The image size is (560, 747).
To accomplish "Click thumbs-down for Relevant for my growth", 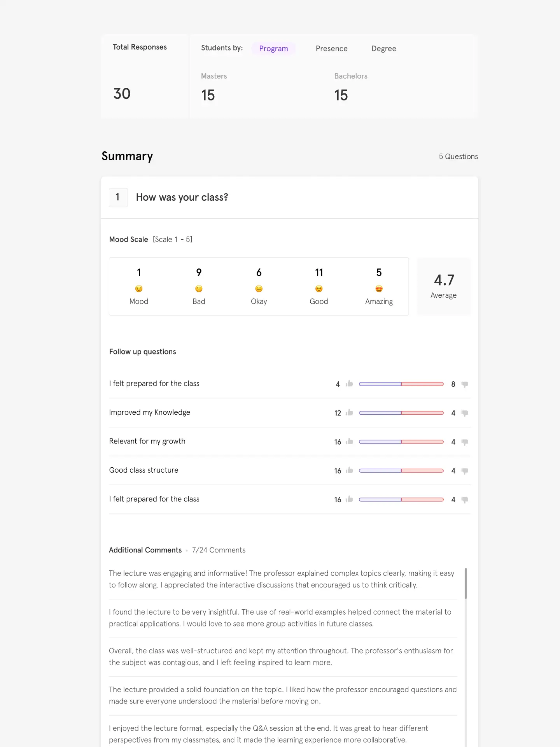I will [465, 442].
